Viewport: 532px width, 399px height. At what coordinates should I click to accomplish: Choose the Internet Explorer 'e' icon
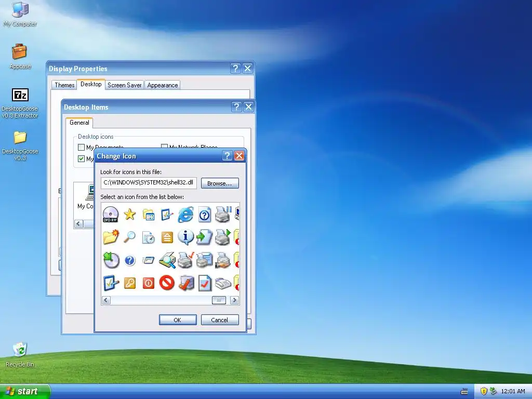185,215
